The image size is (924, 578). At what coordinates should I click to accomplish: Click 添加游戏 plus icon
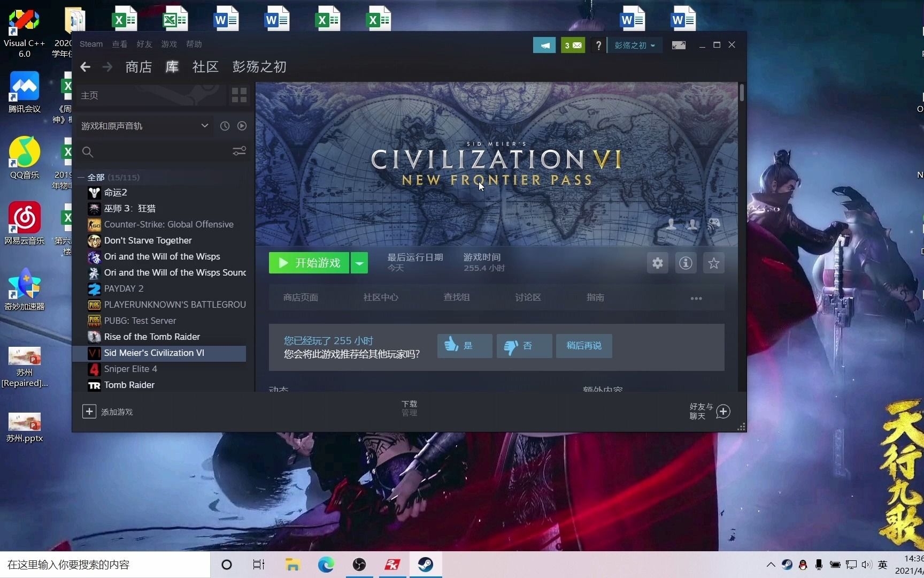coord(89,411)
